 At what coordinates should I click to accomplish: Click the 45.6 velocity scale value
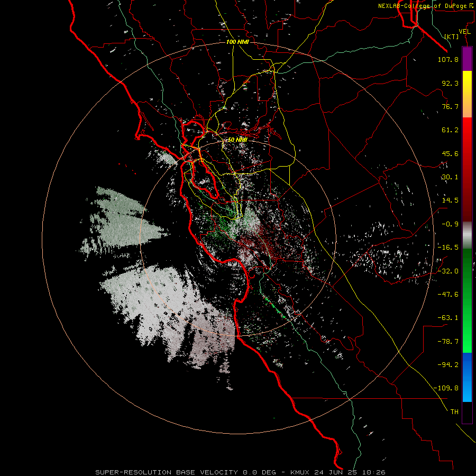(x=450, y=153)
